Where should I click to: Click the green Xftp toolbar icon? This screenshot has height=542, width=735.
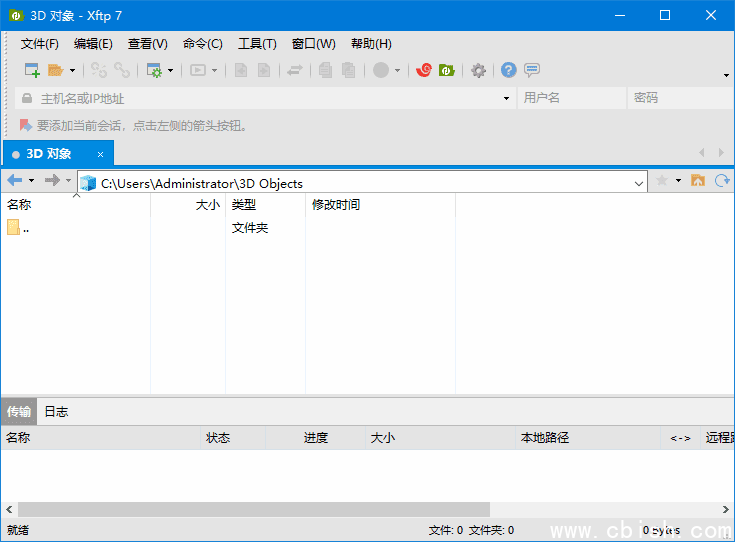446,70
